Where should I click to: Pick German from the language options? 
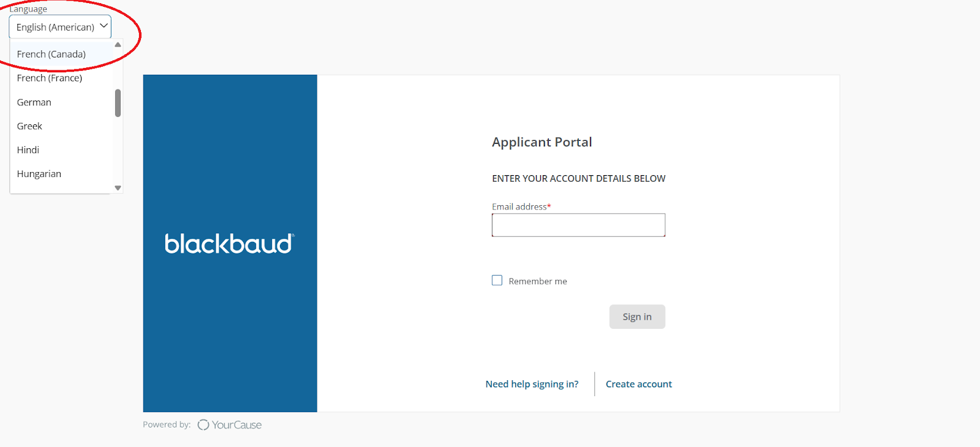click(34, 102)
